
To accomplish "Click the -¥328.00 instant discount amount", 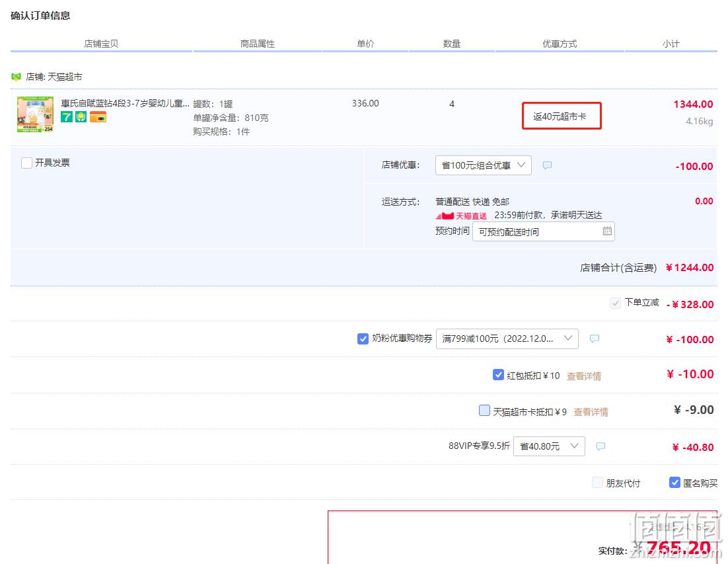I will pyautogui.click(x=690, y=304).
